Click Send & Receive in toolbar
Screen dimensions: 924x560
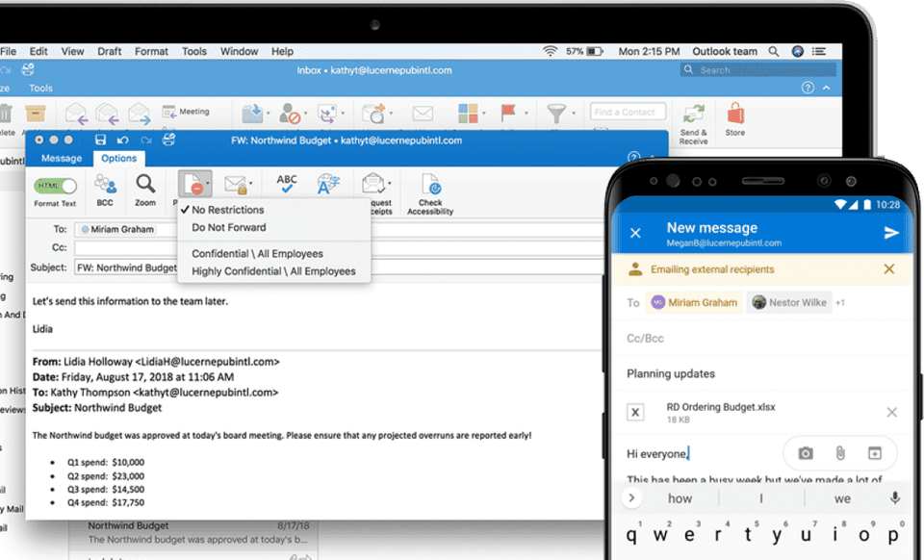(x=694, y=124)
